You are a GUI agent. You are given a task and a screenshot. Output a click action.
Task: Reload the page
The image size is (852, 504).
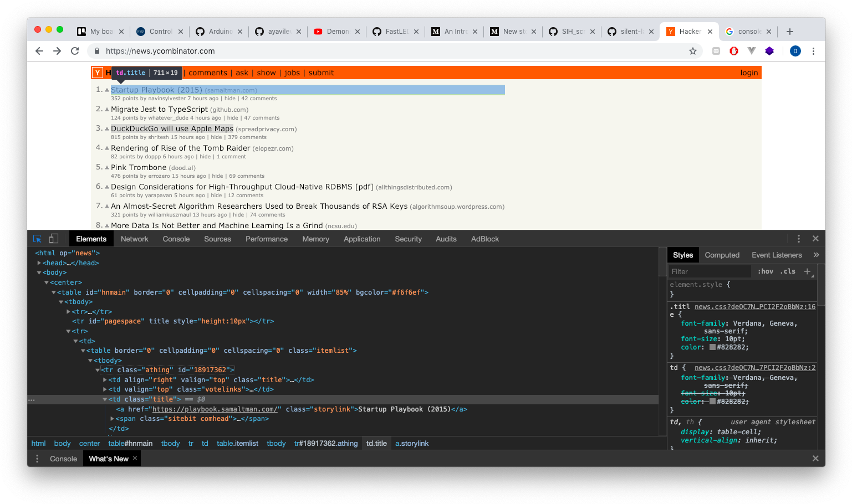(75, 51)
